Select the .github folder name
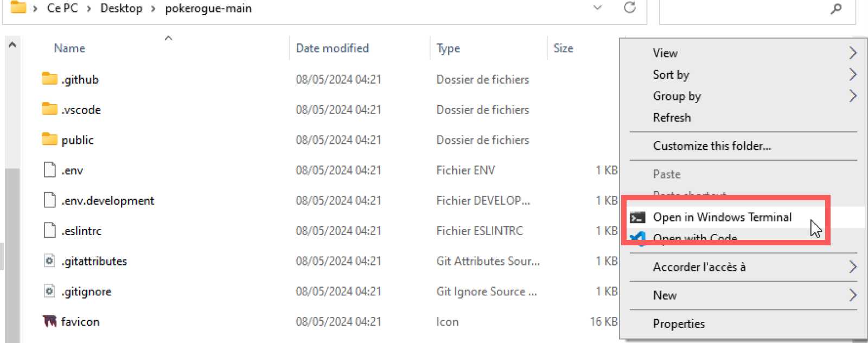 pos(80,79)
